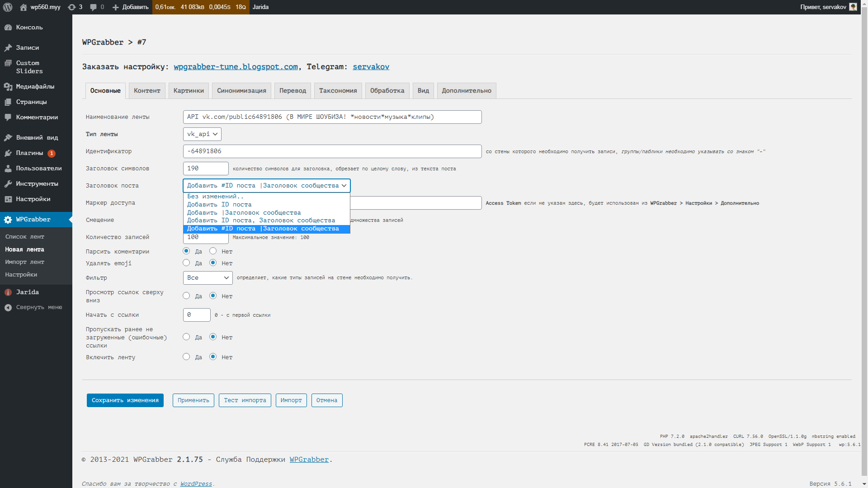Switch to the Таксономия tab

(338, 91)
